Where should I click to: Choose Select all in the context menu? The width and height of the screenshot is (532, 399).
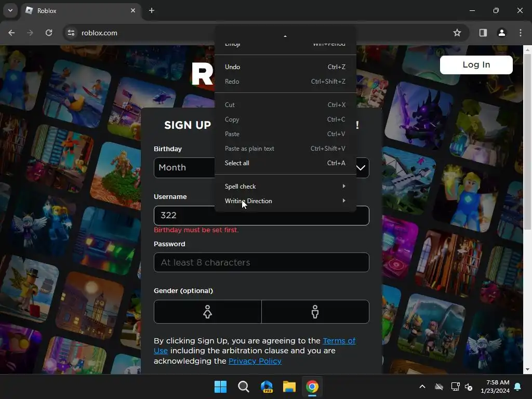point(285,163)
